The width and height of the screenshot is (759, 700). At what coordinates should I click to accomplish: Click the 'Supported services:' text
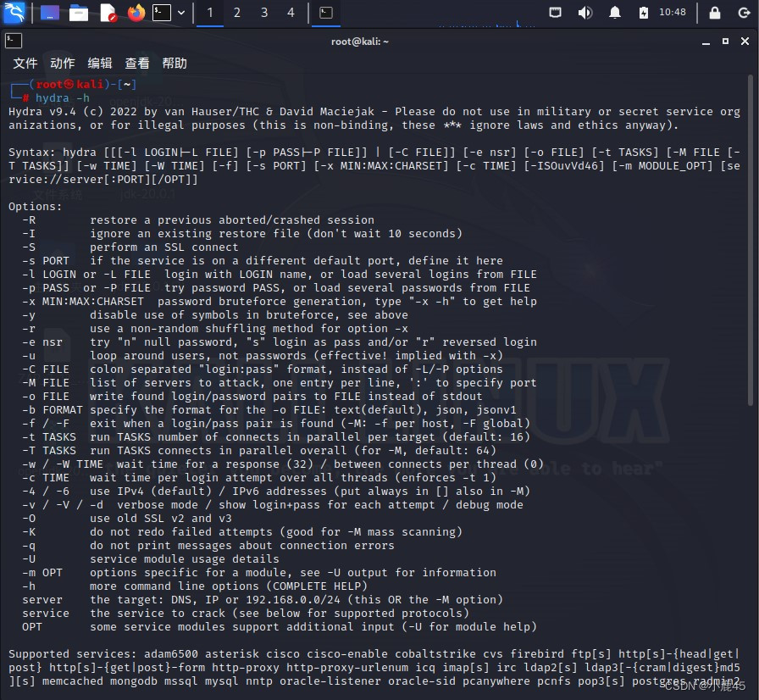pos(73,654)
